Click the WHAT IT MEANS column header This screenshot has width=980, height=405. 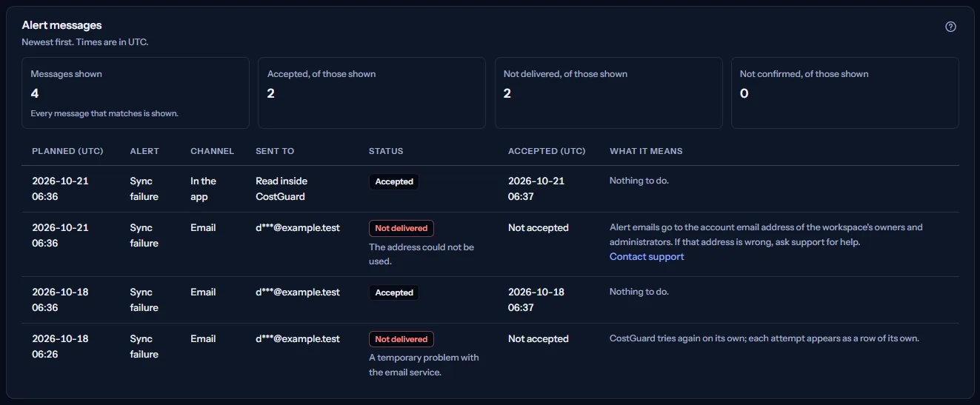pyautogui.click(x=646, y=151)
